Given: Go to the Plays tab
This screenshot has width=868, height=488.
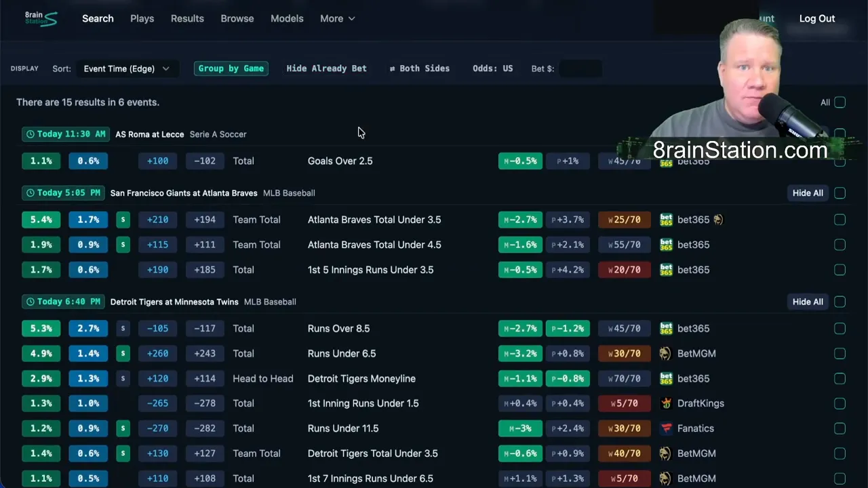Looking at the screenshot, I should click(142, 18).
